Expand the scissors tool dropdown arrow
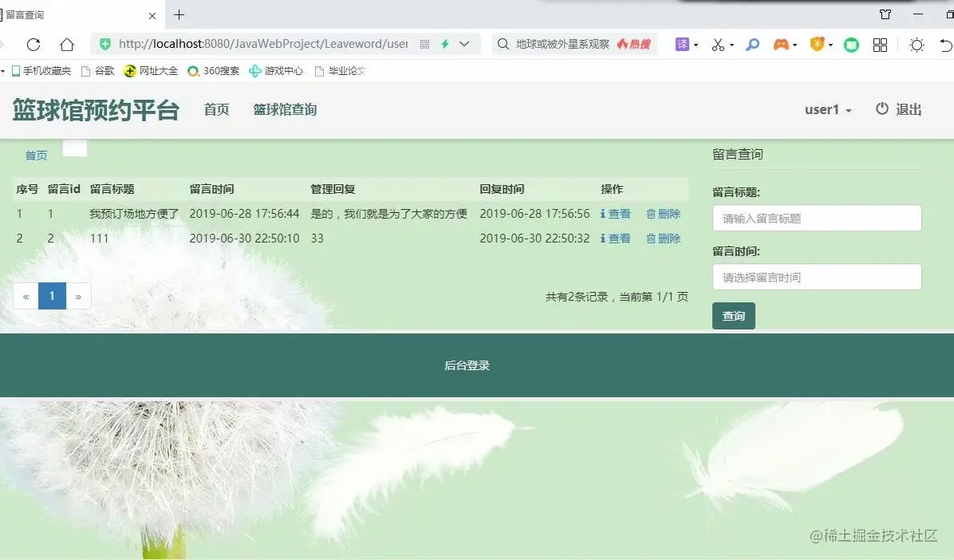Screen dimensions: 954x560 732,45
